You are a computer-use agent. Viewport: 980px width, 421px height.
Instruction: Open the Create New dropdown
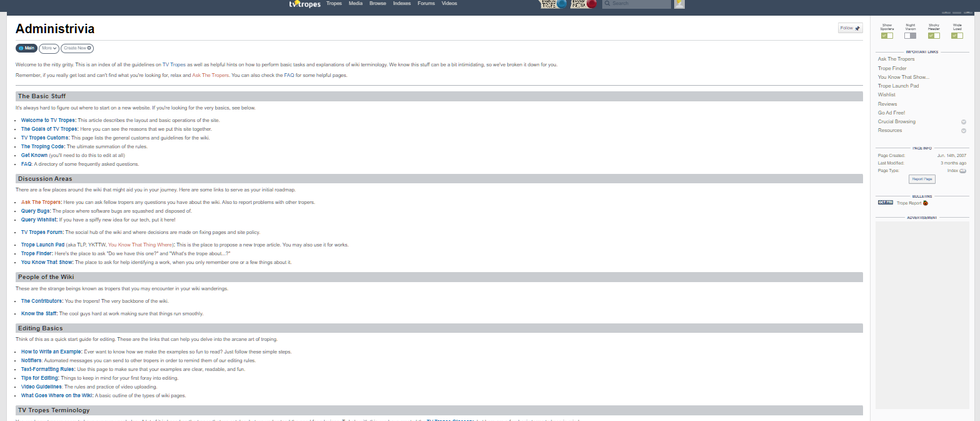click(x=77, y=48)
